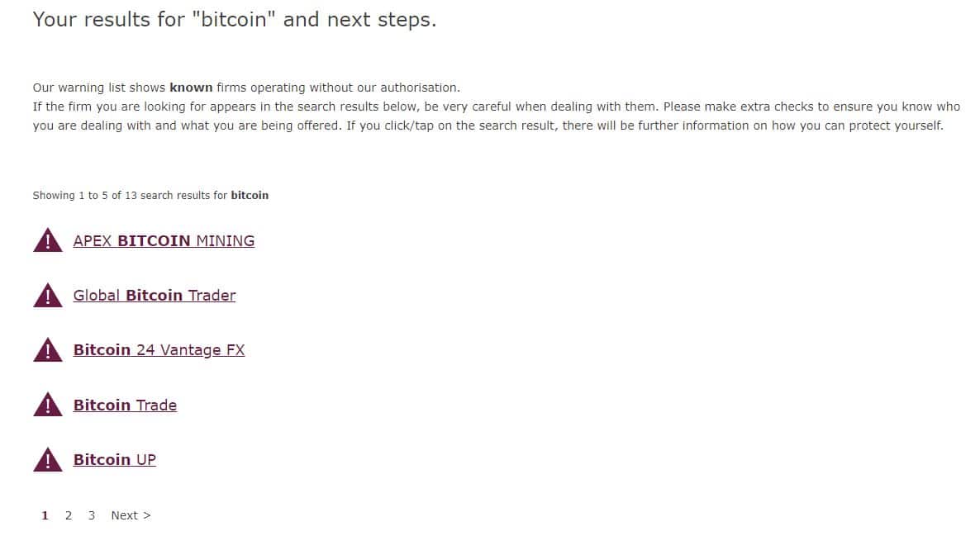980x536 pixels.
Task: Open the APEX BITCOIN MINING result
Action: click(164, 241)
